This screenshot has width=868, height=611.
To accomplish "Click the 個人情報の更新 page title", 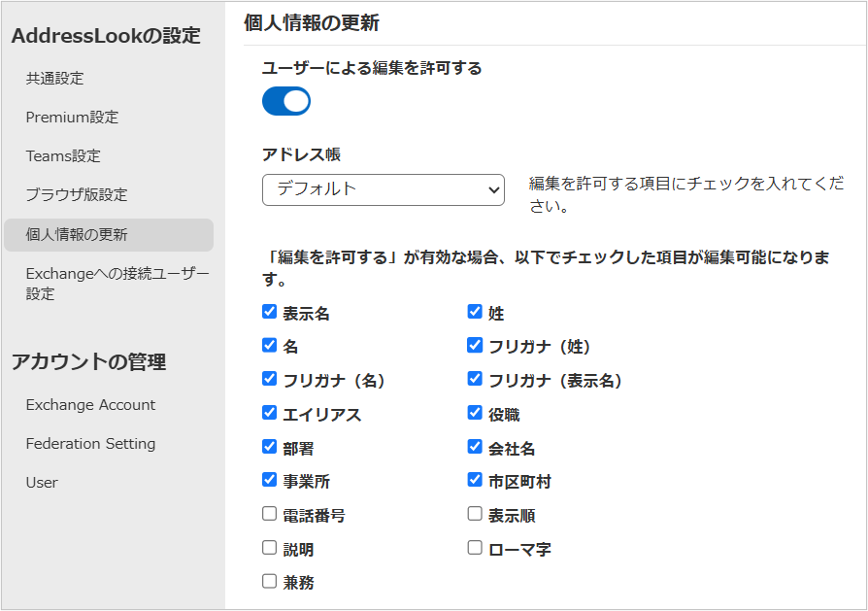I will (311, 23).
